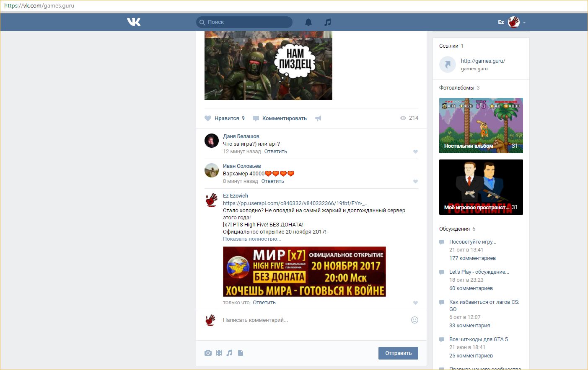The width and height of the screenshot is (588, 370).
Task: Open the Ностальгии альбом photo album
Action: 481,126
